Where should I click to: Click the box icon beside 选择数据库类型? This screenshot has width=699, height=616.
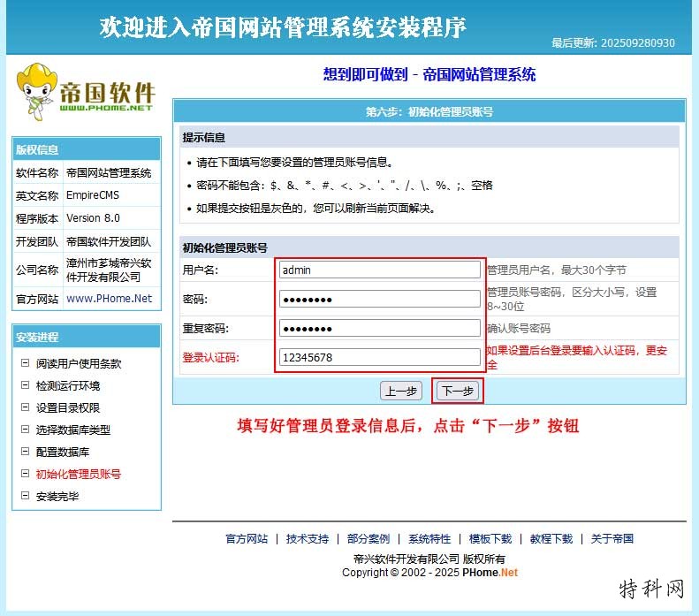26,430
